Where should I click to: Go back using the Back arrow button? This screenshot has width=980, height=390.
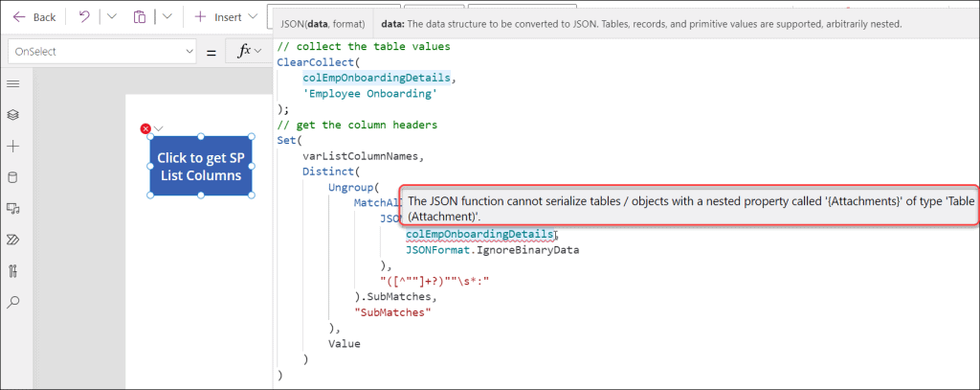coord(34,17)
